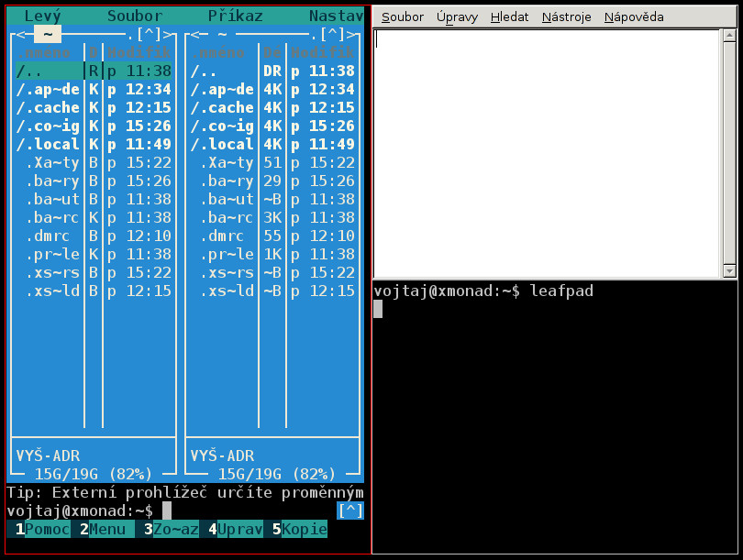Select .xs~rs file in left panel
Image resolution: width=743 pixels, height=560 pixels.
(x=94, y=272)
